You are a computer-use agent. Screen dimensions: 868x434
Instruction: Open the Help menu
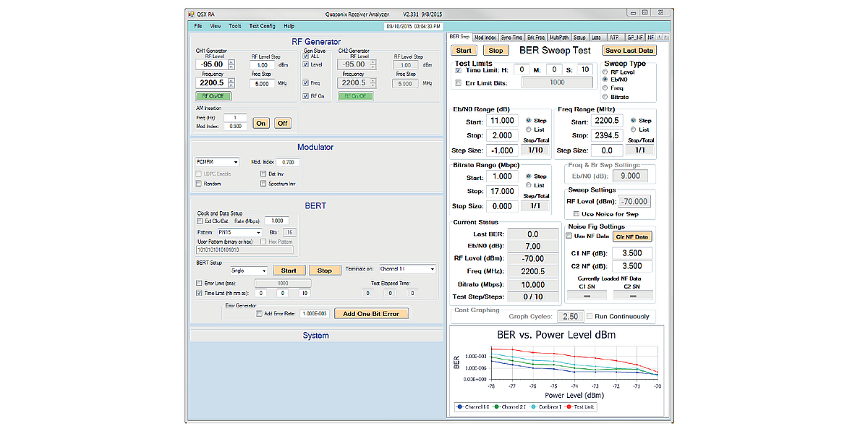[289, 26]
